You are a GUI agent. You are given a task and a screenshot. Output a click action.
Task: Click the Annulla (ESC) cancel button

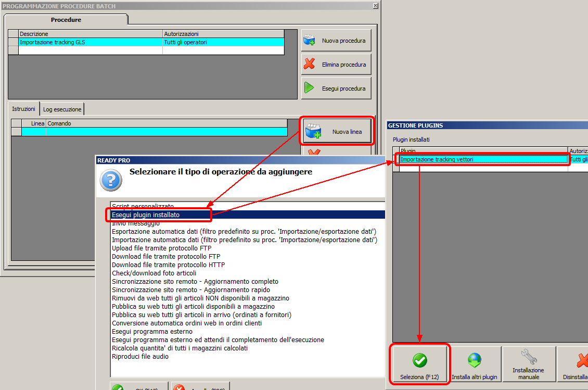click(193, 386)
